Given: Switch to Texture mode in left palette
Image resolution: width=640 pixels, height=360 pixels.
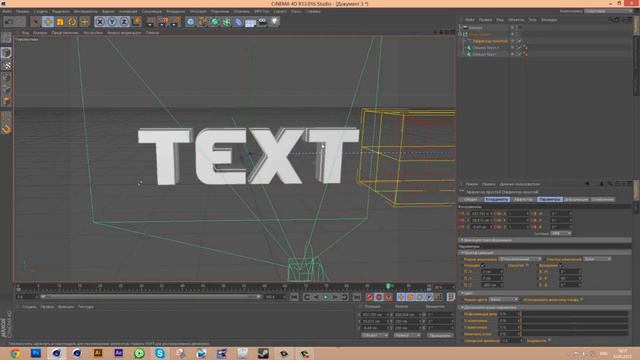Looking at the screenshot, I should [x=6, y=65].
